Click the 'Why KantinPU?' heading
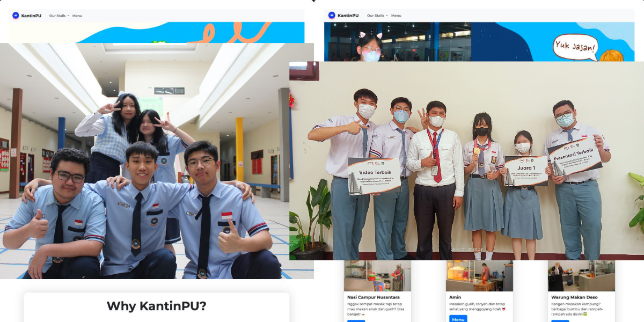The width and height of the screenshot is (644, 322). pyautogui.click(x=156, y=306)
